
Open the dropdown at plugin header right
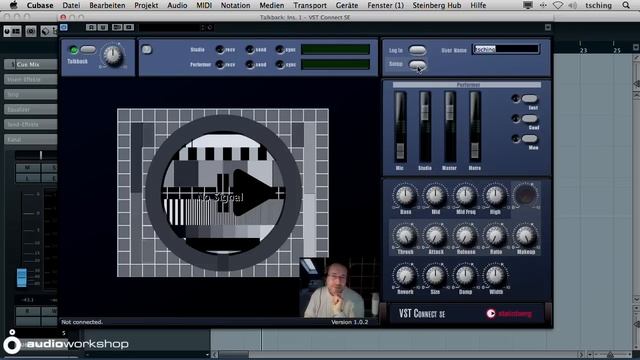pyautogui.click(x=548, y=27)
